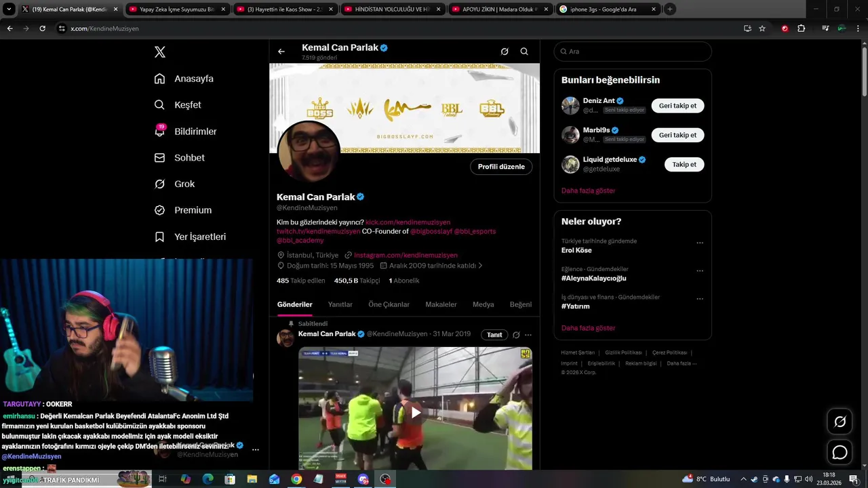The image size is (868, 488).
Task: Switch to the Öne Çıkanlar tab
Action: [389, 305]
